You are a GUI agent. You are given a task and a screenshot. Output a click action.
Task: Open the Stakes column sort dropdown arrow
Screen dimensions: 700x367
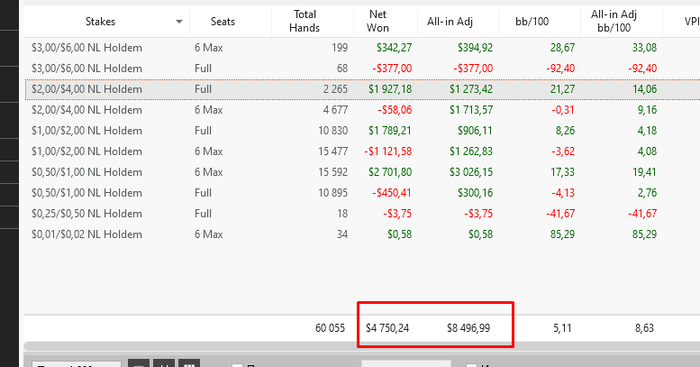point(179,21)
